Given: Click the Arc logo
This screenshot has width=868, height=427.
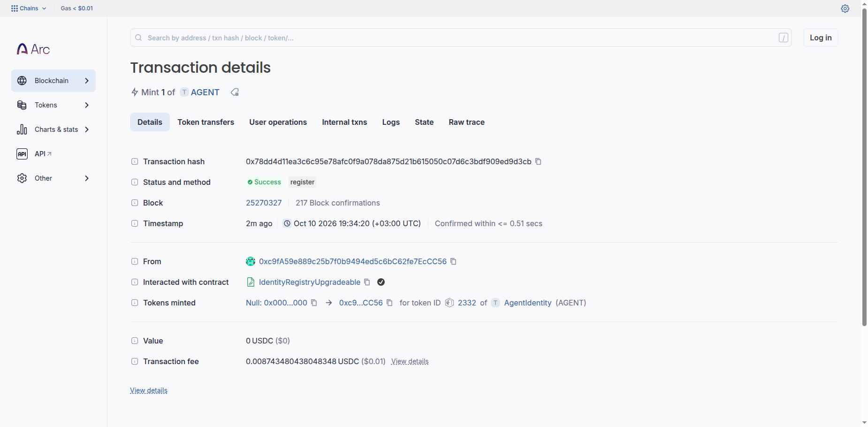Looking at the screenshot, I should 33,49.
